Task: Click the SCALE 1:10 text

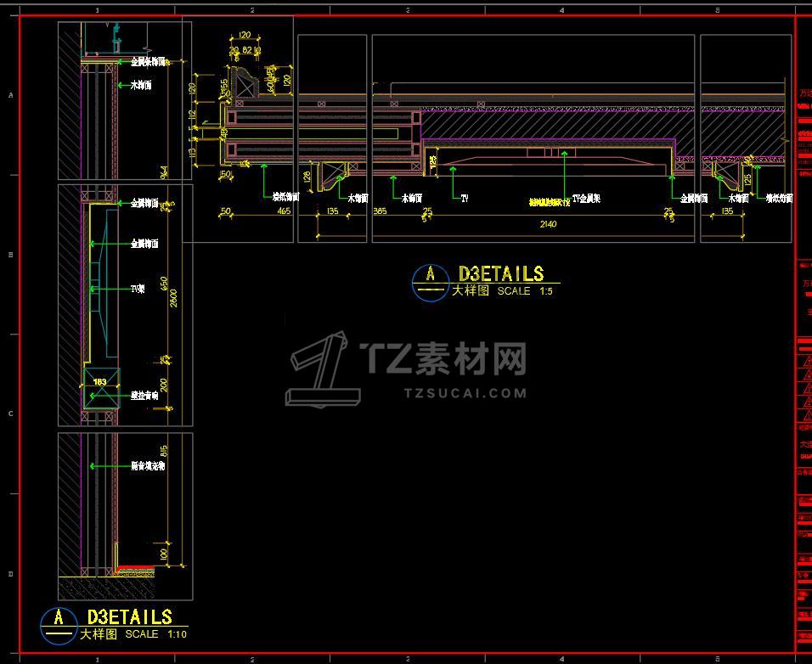Action: (156, 634)
